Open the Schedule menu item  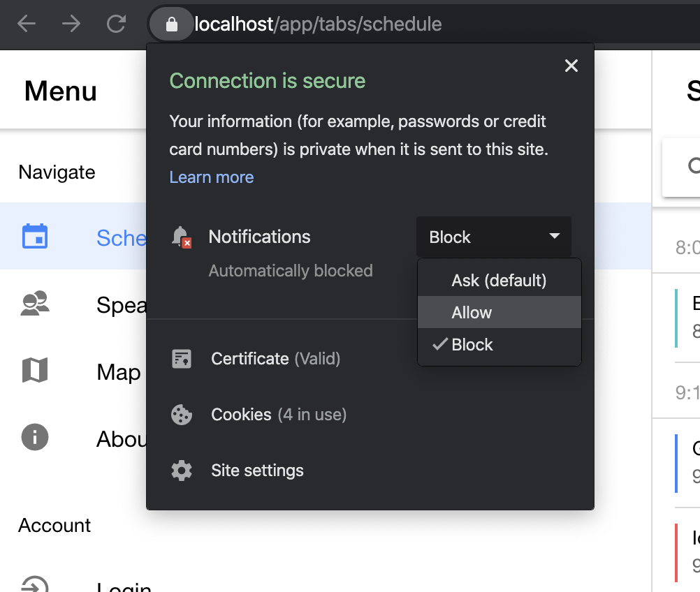[73, 236]
